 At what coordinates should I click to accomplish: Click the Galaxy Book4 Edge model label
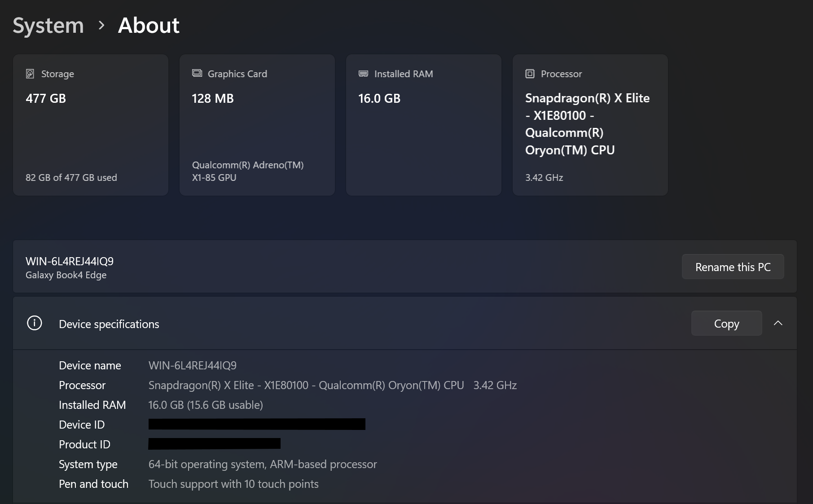tap(66, 275)
